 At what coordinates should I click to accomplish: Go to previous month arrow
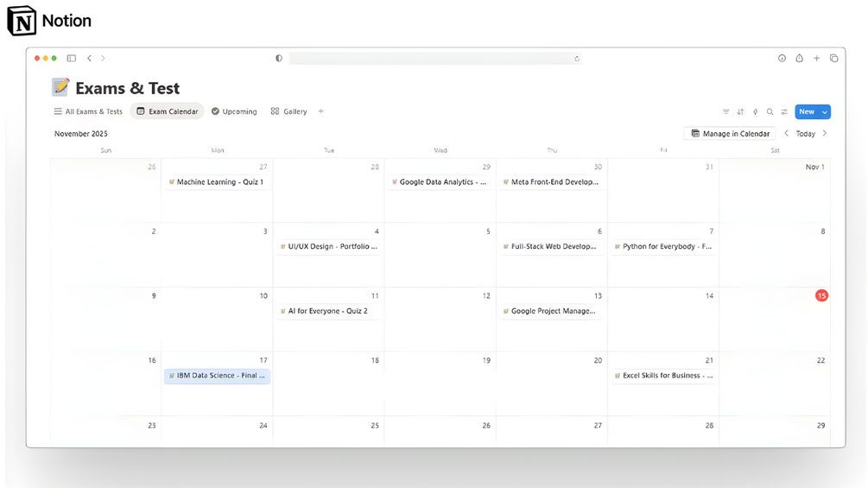[x=786, y=133]
